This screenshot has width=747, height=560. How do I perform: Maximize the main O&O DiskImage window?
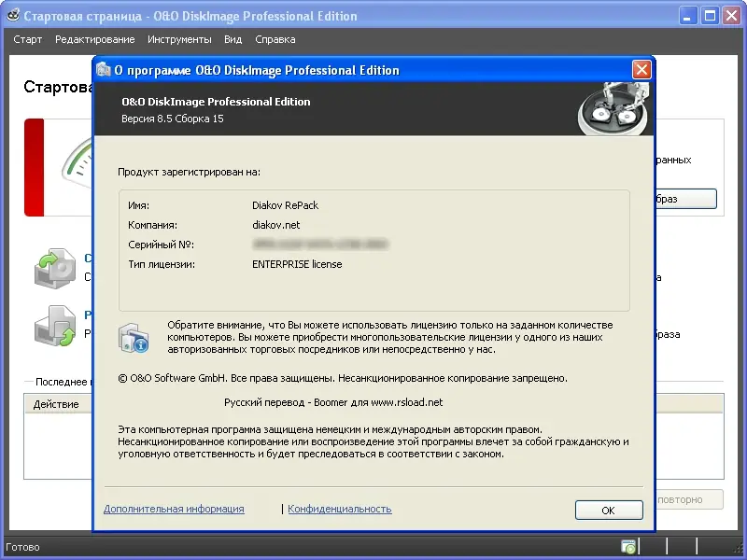point(710,16)
